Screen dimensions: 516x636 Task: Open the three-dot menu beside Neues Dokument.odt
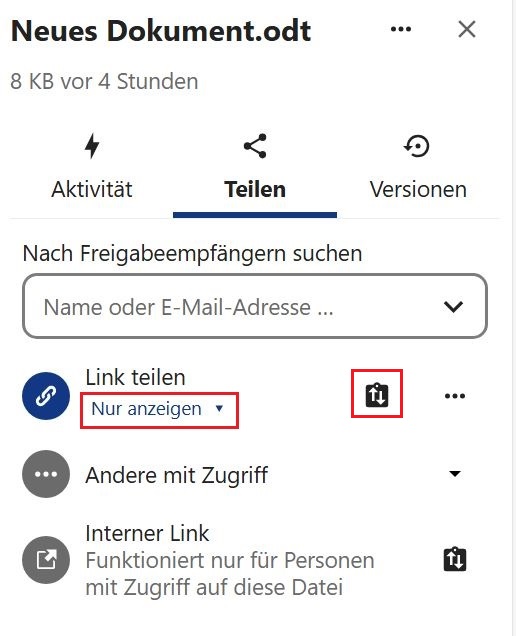click(401, 29)
